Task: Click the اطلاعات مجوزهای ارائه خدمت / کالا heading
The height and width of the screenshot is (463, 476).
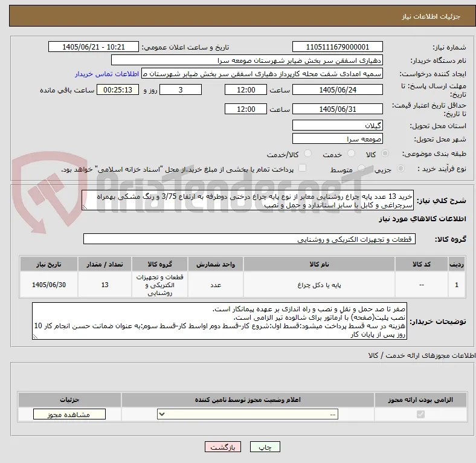Action: [422, 355]
